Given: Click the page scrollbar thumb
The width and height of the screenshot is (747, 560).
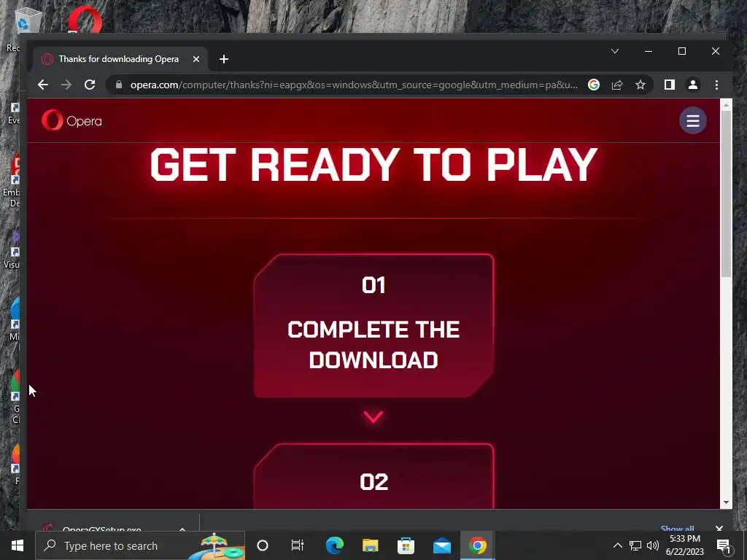Looking at the screenshot, I should [x=726, y=193].
